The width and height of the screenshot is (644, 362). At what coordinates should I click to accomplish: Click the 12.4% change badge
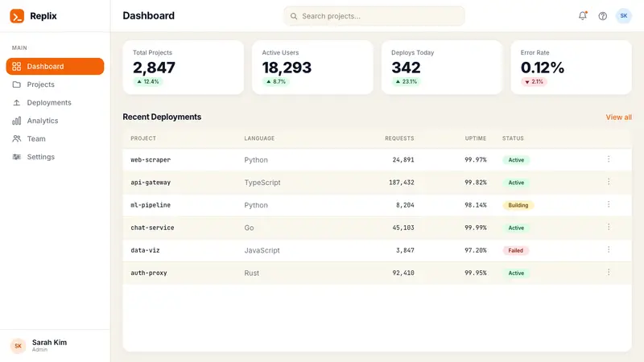(148, 82)
